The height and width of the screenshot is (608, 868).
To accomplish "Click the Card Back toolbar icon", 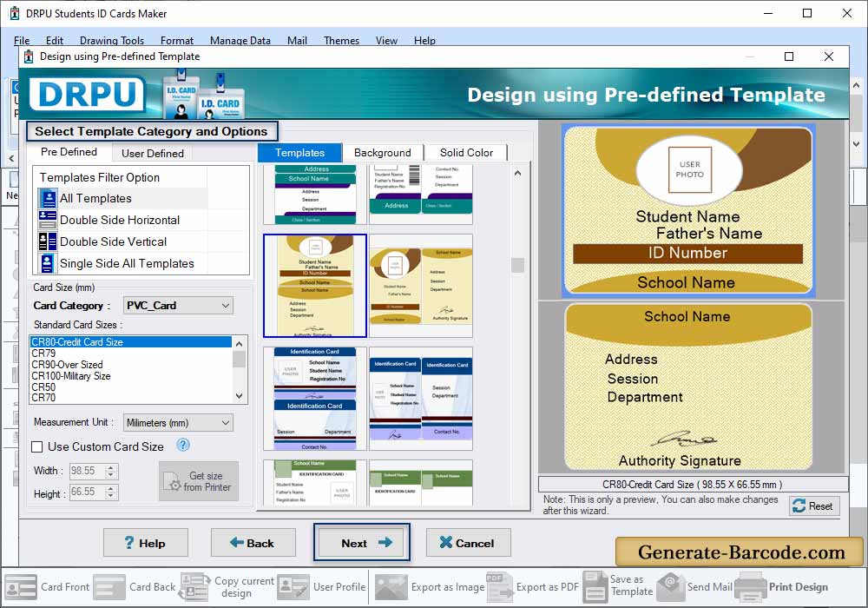I will [x=109, y=587].
